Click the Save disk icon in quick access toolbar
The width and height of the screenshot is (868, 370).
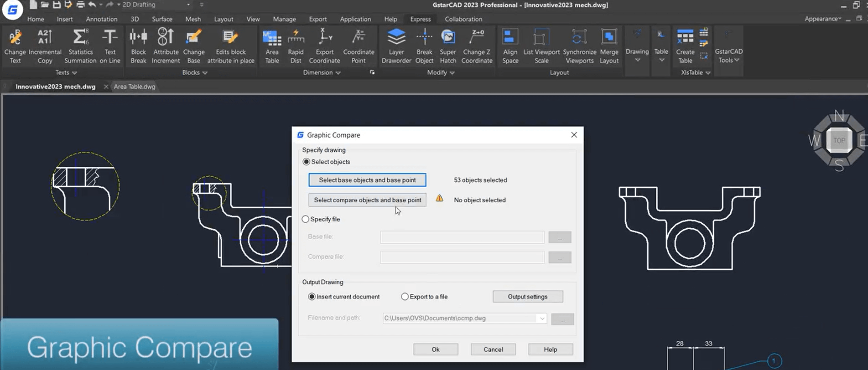pos(57,5)
